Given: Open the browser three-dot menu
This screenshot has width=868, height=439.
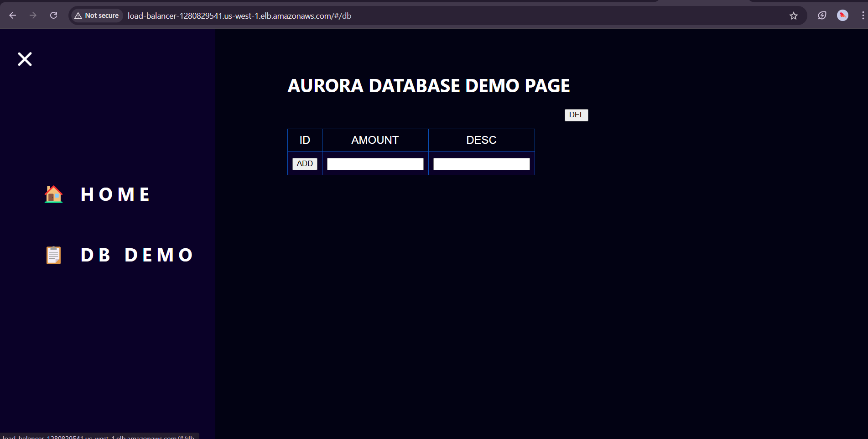Looking at the screenshot, I should click(x=863, y=16).
